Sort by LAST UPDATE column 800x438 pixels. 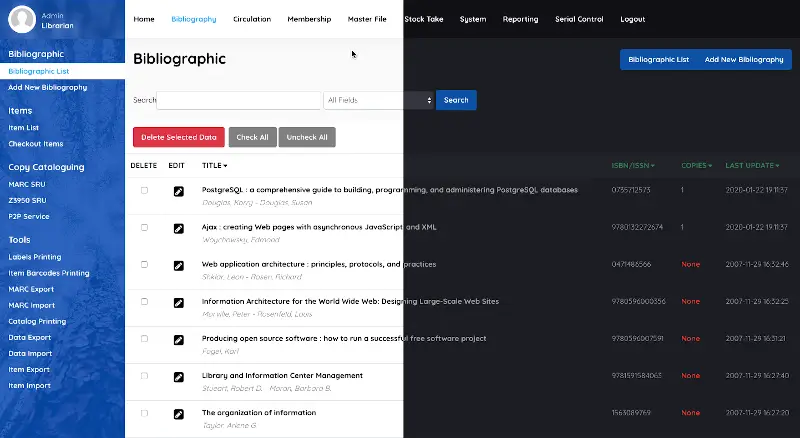(x=752, y=165)
